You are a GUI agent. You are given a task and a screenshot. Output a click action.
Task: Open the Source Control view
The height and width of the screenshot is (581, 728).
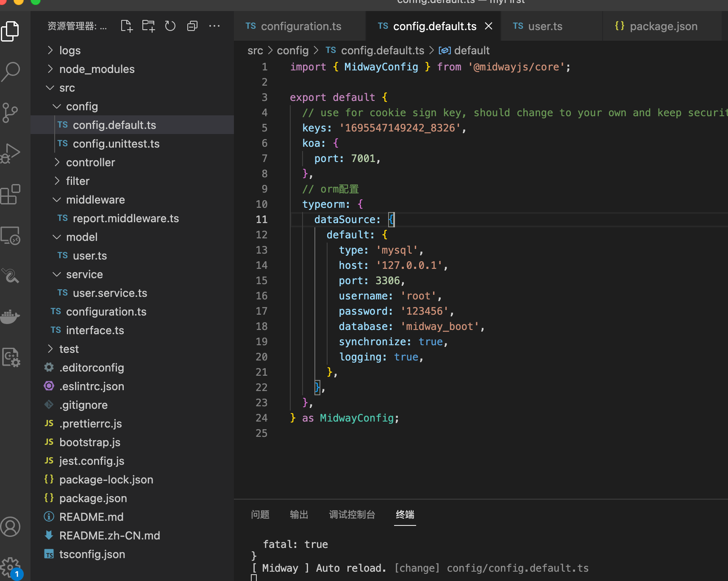click(11, 112)
